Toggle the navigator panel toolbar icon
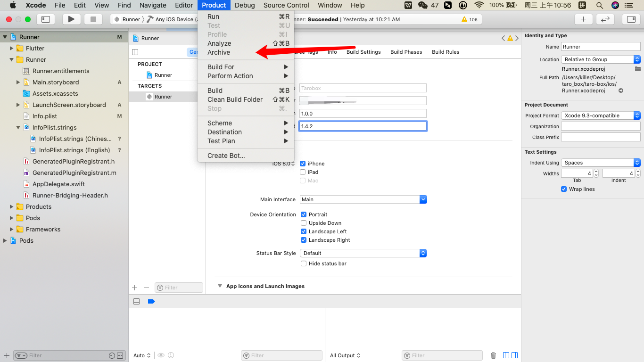The height and width of the screenshot is (362, 644). 46,19
